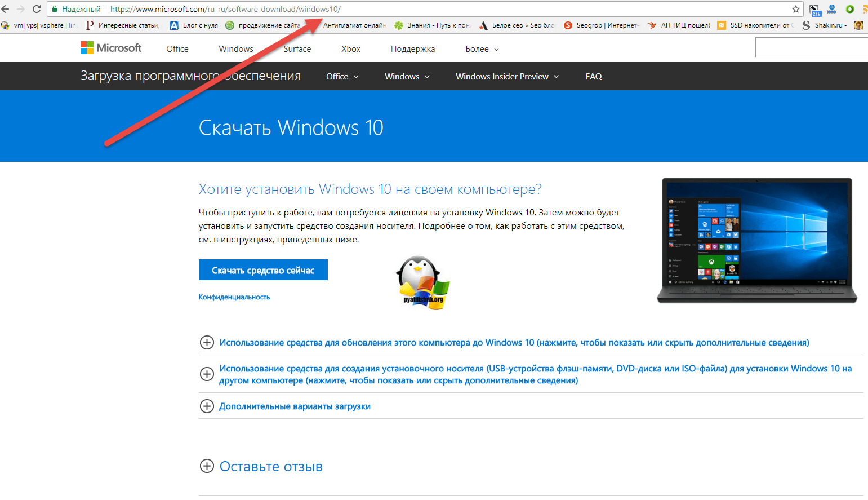Bookmark this page with the star icon

[x=795, y=9]
